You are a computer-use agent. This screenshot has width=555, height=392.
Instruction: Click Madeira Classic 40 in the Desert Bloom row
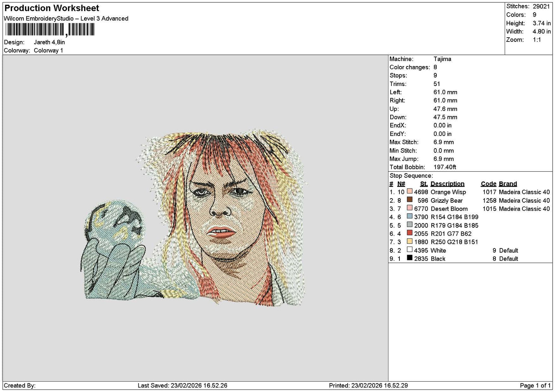click(x=524, y=209)
